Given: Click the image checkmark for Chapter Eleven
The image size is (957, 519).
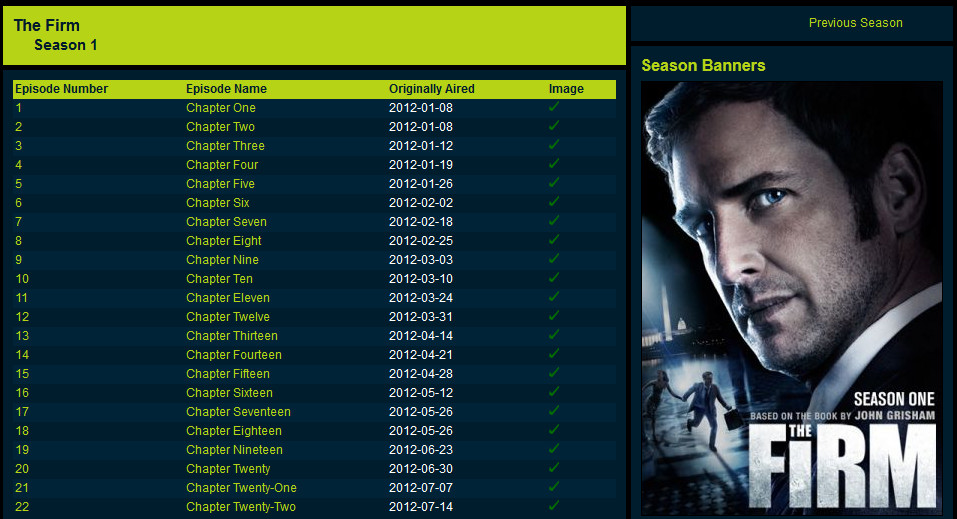Looking at the screenshot, I should tap(554, 296).
